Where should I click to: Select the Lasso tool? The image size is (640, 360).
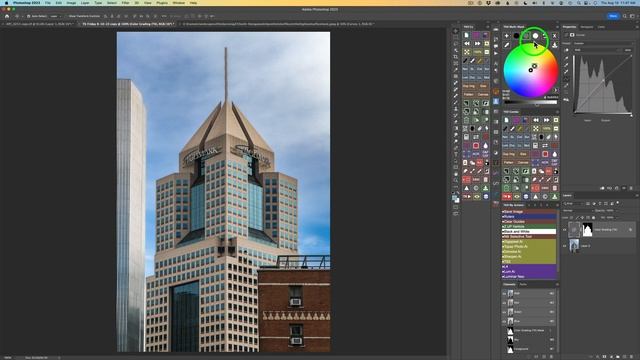pyautogui.click(x=456, y=44)
